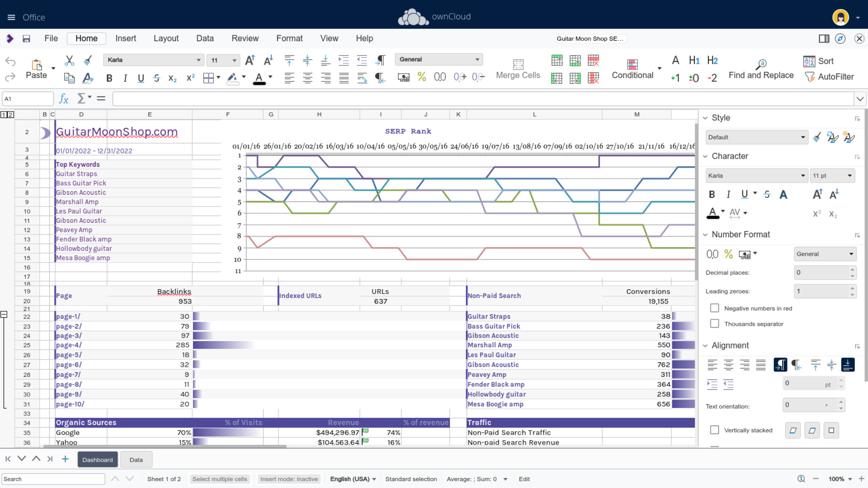Click the Wrap text icon
Viewport: 868px width, 488px height.
(x=362, y=78)
